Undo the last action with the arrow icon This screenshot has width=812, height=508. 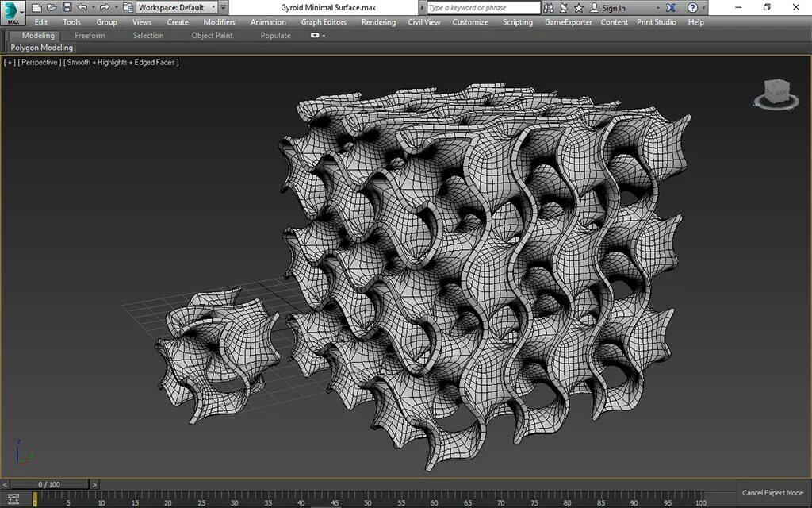pyautogui.click(x=82, y=7)
